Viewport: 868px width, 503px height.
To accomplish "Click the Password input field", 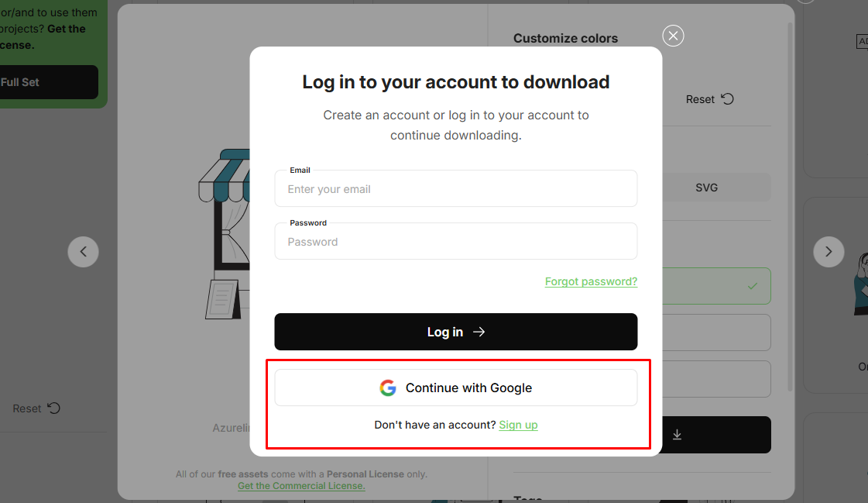I will [456, 241].
